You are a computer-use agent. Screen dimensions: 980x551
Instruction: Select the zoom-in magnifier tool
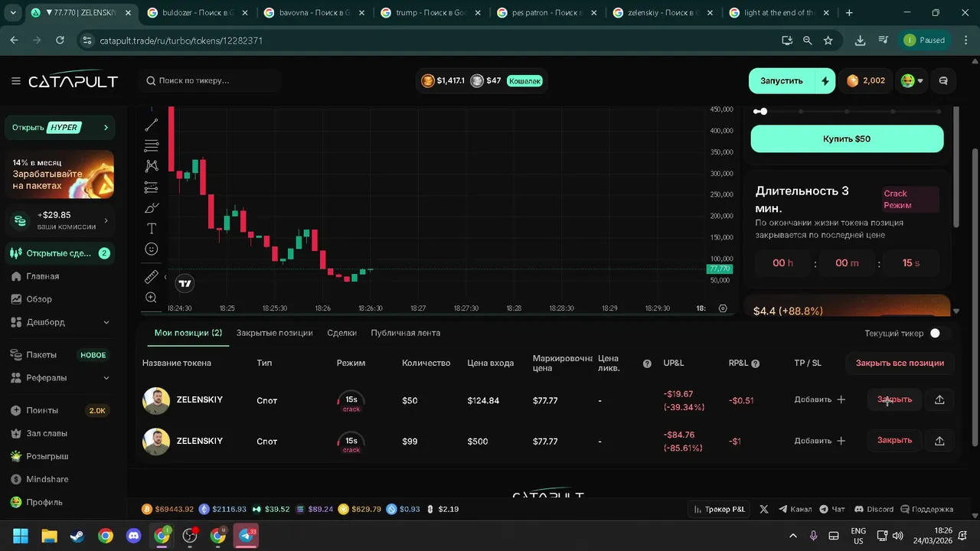[152, 298]
